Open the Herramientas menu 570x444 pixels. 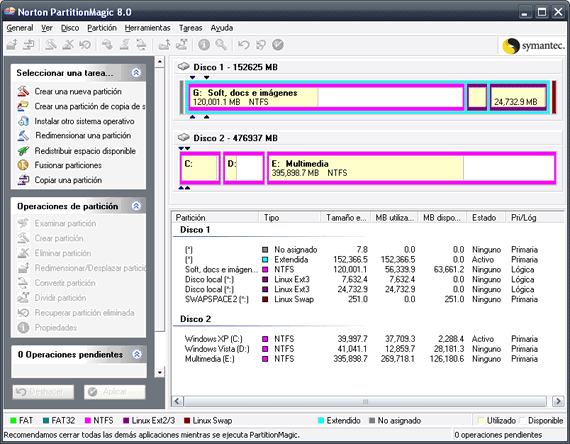(147, 28)
